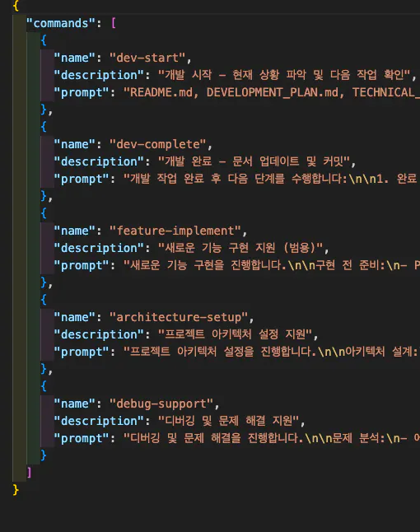Click the blue opening brace above "debug-support"
The image size is (420, 532).
[44, 386]
